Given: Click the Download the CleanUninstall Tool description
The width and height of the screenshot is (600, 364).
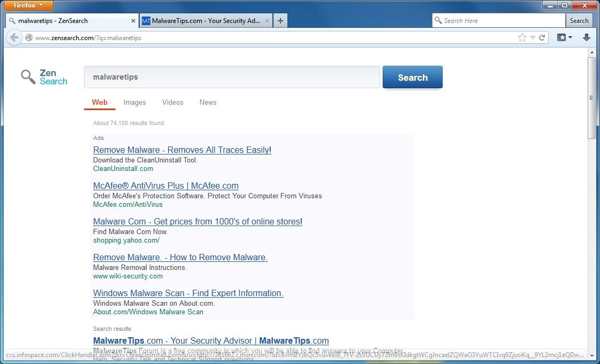Looking at the screenshot, I should coord(146,160).
